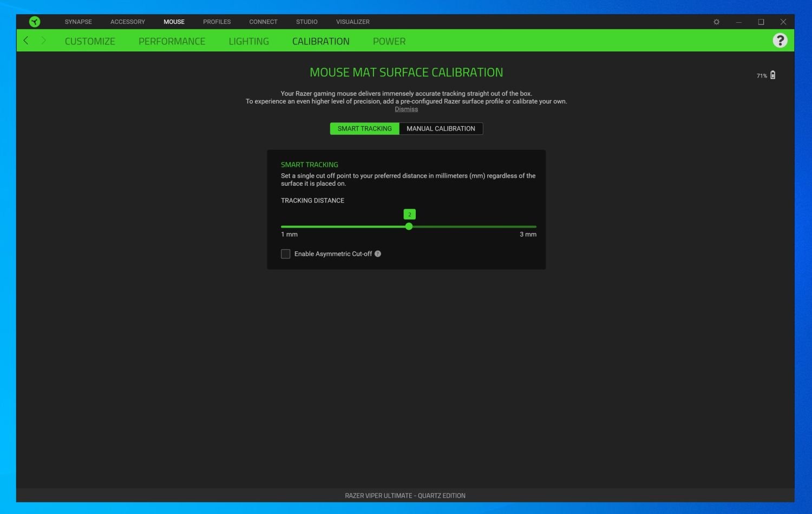Minimize the Razer Synapse window
This screenshot has height=514, width=812.
[x=738, y=22]
